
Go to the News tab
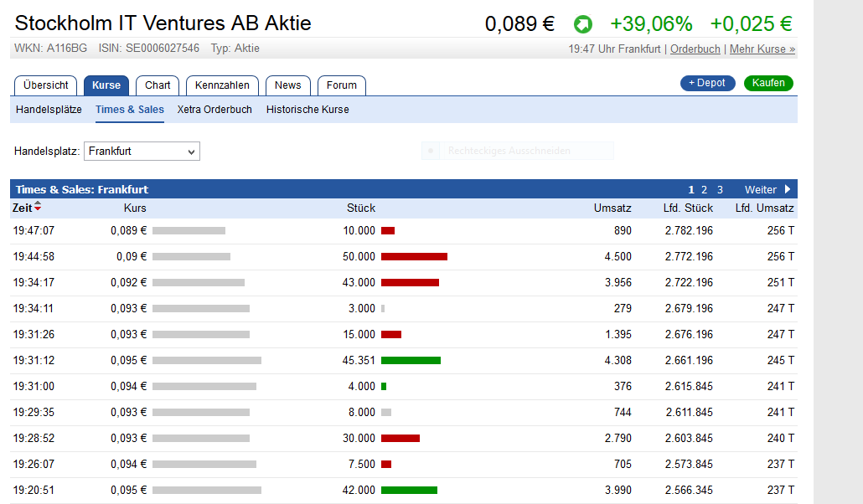pyautogui.click(x=287, y=85)
